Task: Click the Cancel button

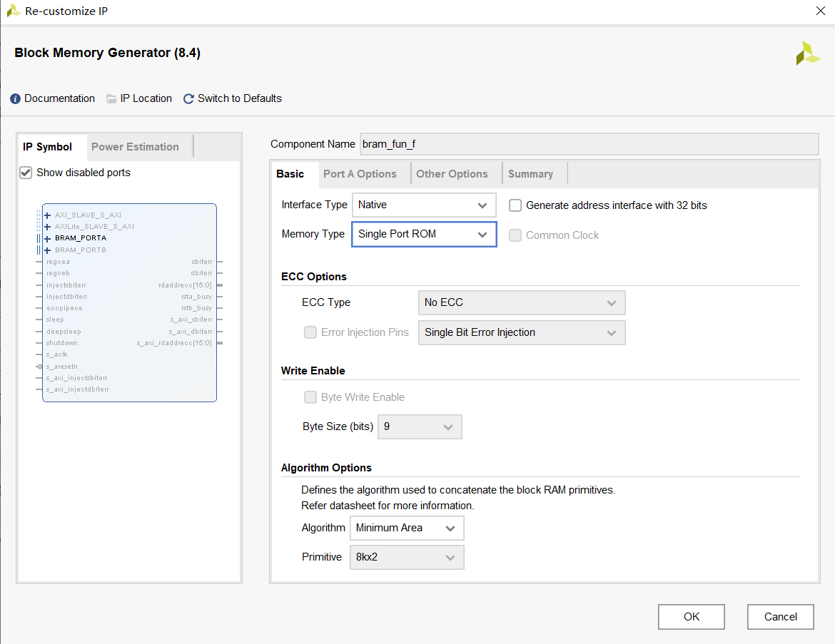Action: (x=780, y=617)
